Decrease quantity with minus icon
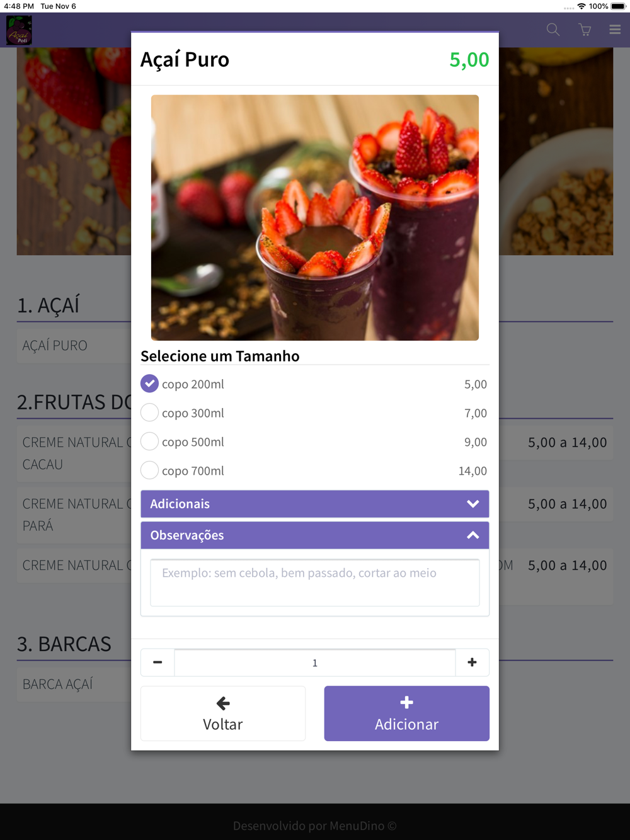This screenshot has height=840, width=630. click(x=157, y=662)
